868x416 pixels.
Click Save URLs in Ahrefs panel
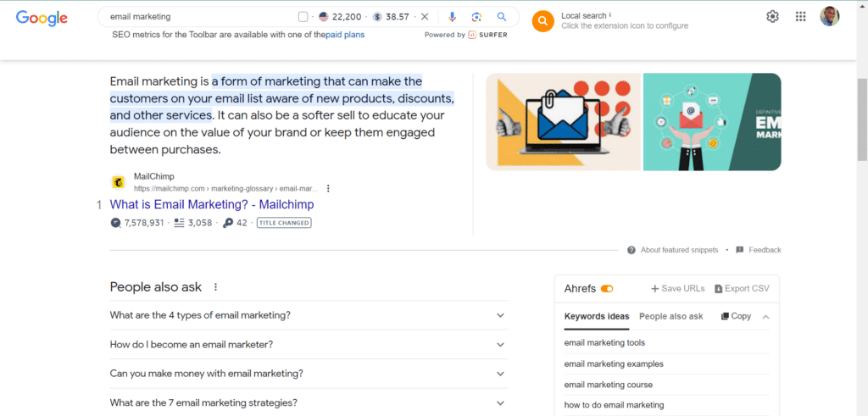click(x=677, y=288)
